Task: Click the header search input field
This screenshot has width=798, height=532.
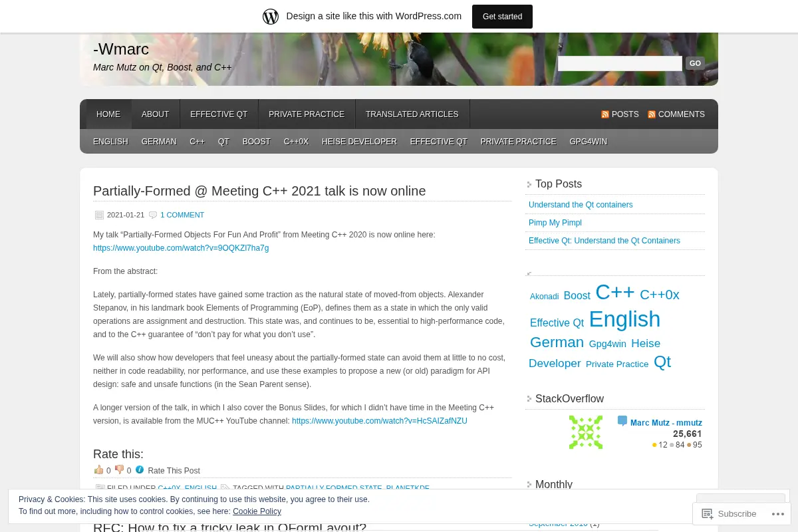Action: [x=620, y=63]
